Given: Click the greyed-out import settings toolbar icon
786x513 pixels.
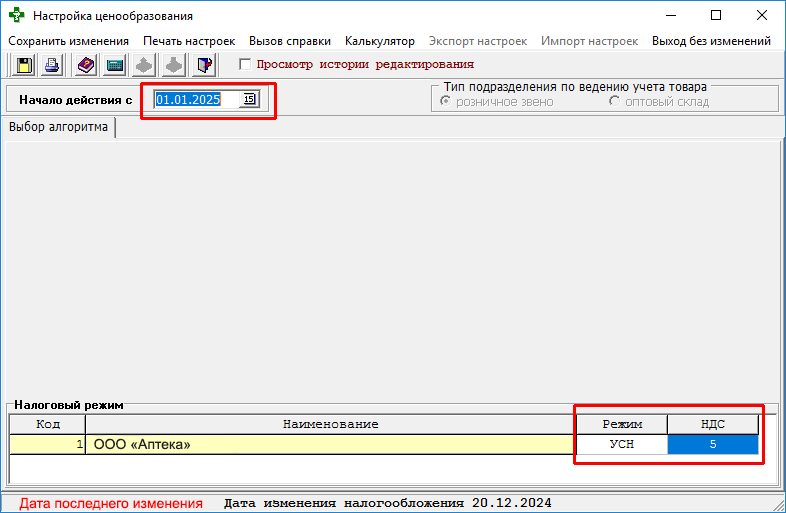Looking at the screenshot, I should [174, 65].
